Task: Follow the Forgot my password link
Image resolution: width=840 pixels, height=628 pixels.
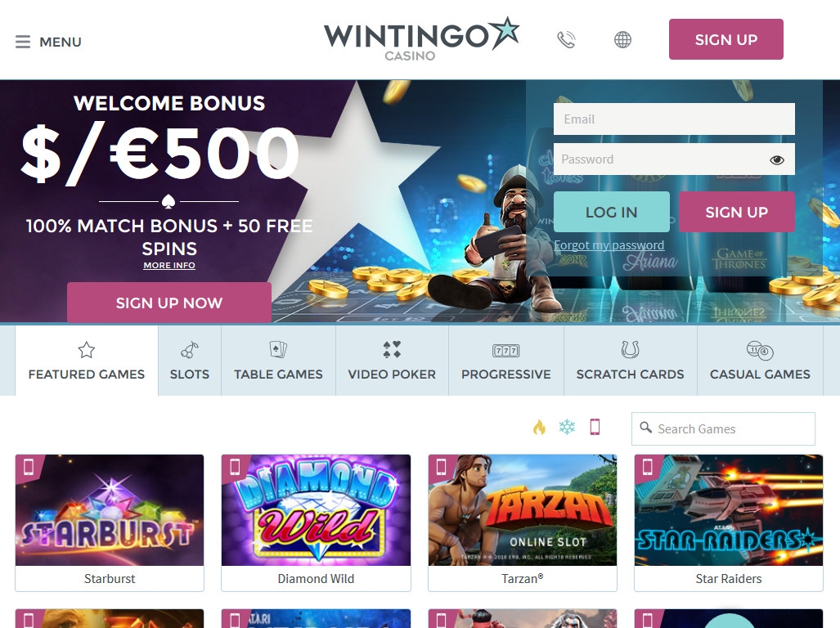Action: (609, 245)
